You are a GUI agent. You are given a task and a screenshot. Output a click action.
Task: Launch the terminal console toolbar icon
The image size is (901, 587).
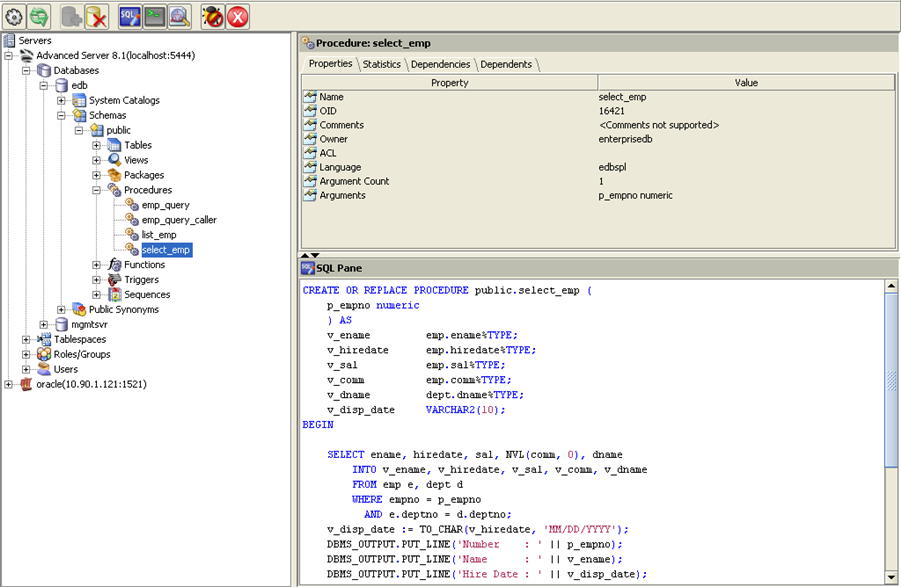click(154, 15)
